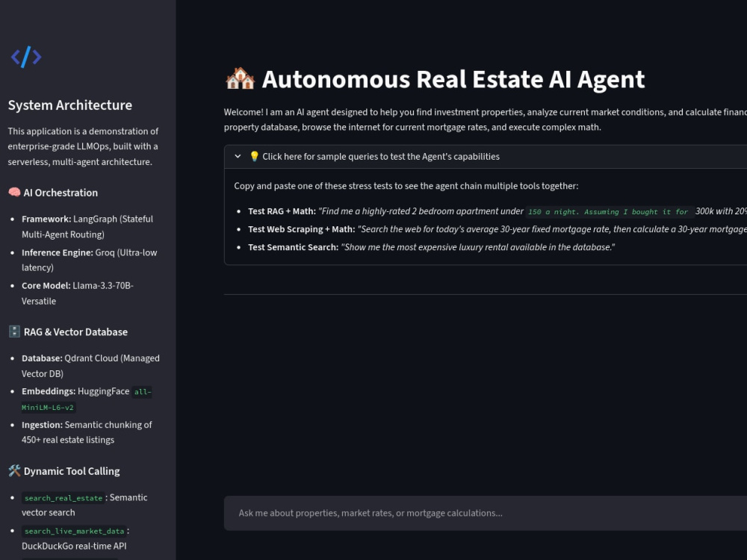
Task: Click the 'Autonomous Real Estate AI Agent' title
Action: click(453, 79)
